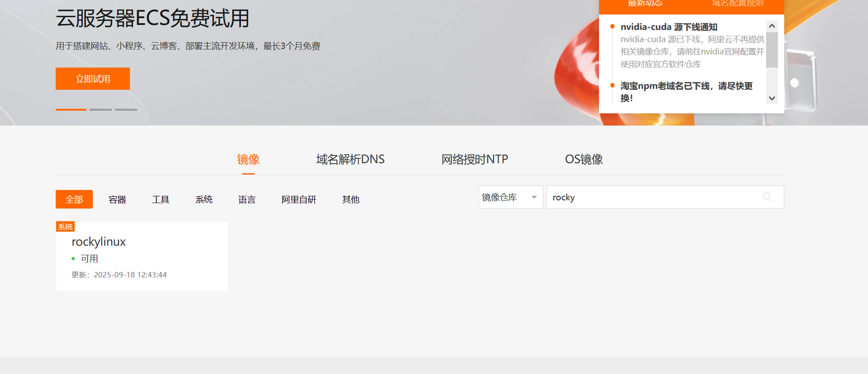Click the 可用 status text
This screenshot has height=374, width=868.
89,258
